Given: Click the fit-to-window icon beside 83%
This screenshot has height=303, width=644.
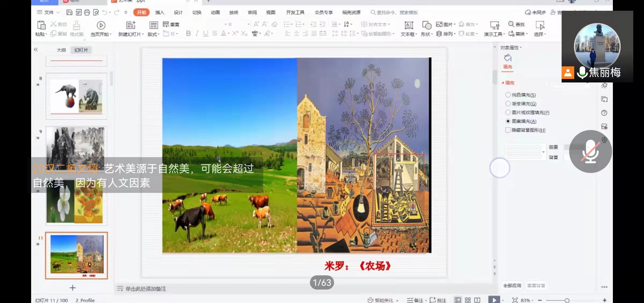Looking at the screenshot, I should 515,300.
